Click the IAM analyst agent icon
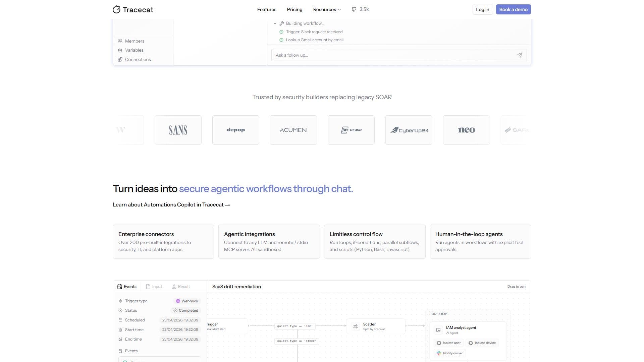The height and width of the screenshot is (362, 644). point(438,330)
